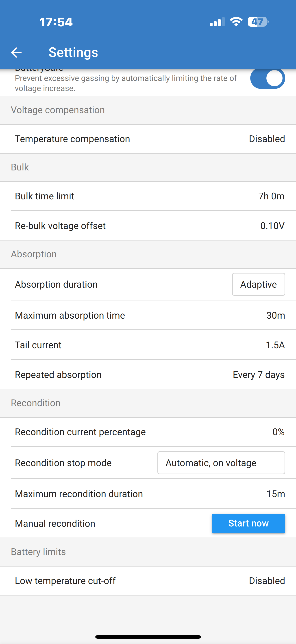
Task: Open Repeated absorption interval setting
Action: click(x=148, y=375)
